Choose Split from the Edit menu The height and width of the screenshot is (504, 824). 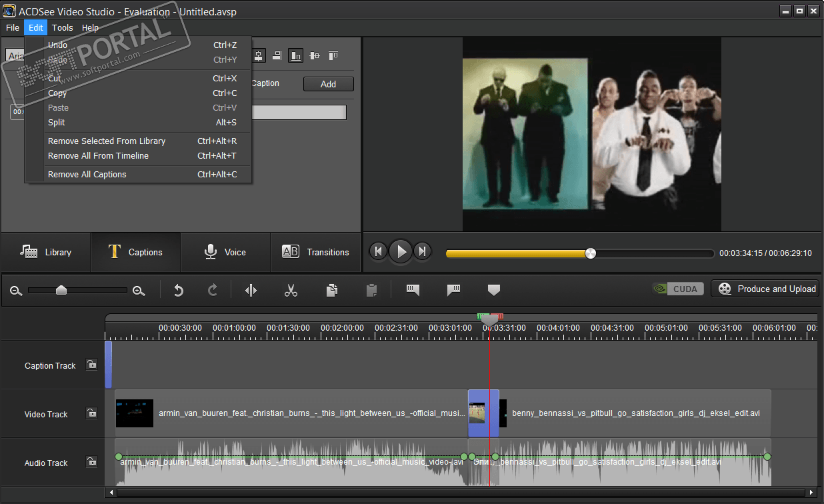click(x=138, y=123)
